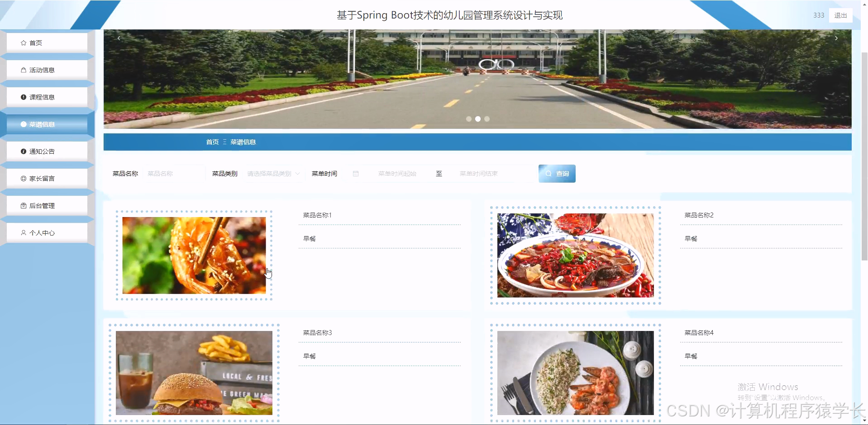868x425 pixels.
Task: Open the 后台管理 sidebar menu item
Action: (x=47, y=206)
